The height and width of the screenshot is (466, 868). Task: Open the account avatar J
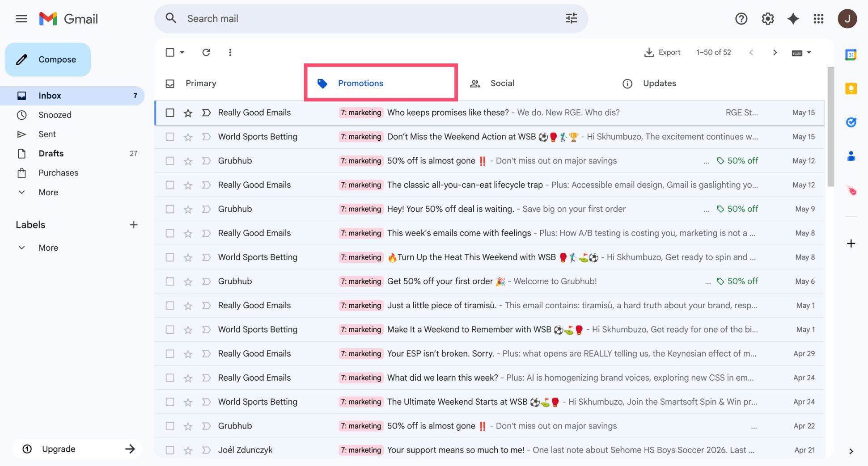[x=847, y=19]
